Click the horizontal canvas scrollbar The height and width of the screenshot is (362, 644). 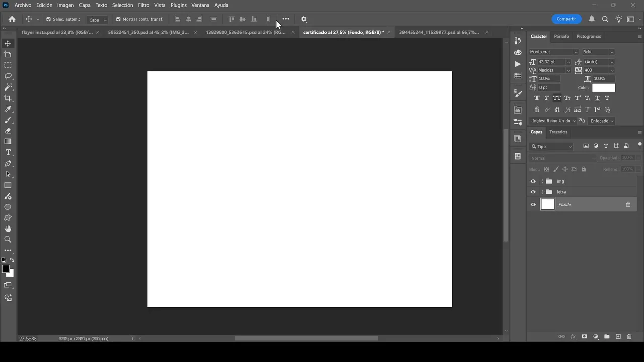tap(306, 338)
